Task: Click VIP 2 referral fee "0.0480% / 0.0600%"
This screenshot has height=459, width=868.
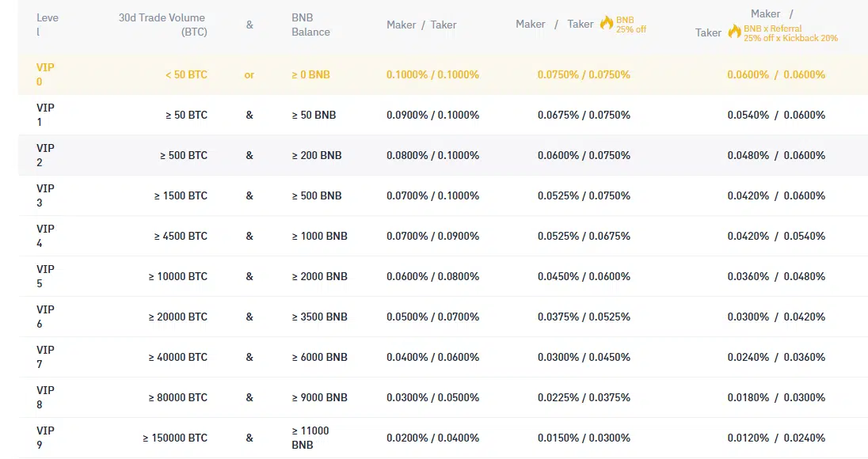Action: pos(776,155)
